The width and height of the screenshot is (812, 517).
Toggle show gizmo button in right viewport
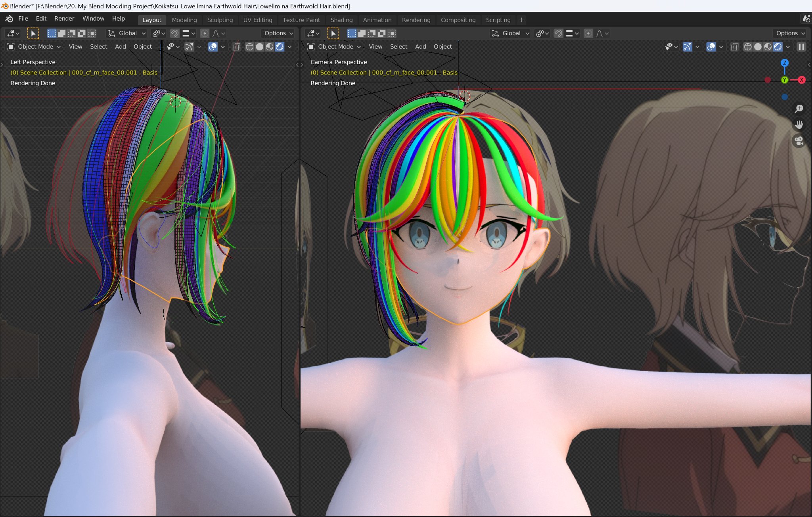pos(688,47)
